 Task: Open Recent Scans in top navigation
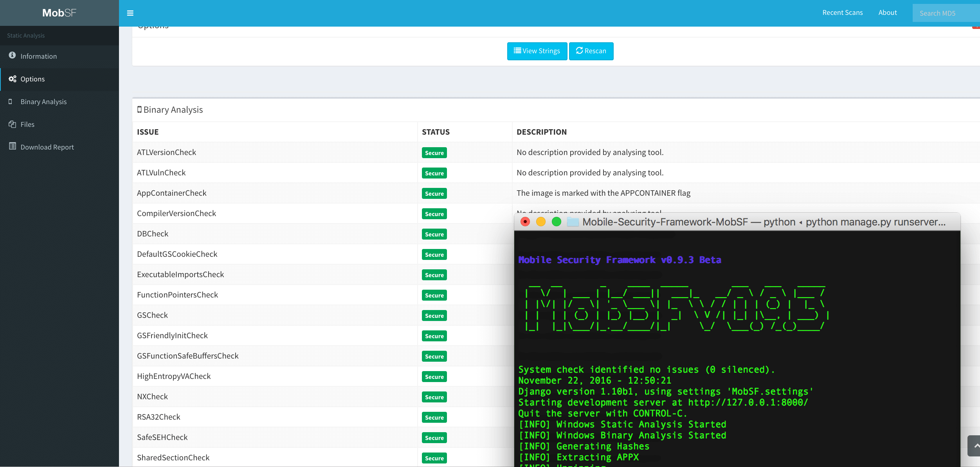coord(842,13)
